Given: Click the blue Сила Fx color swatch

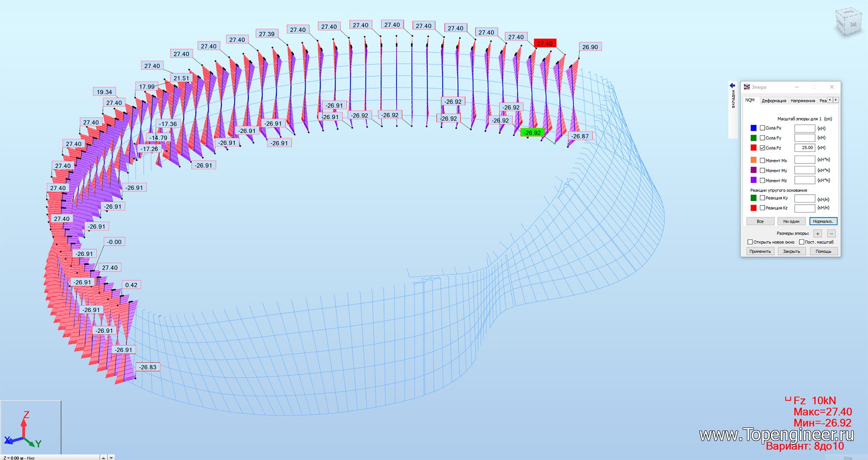Looking at the screenshot, I should pos(753,128).
